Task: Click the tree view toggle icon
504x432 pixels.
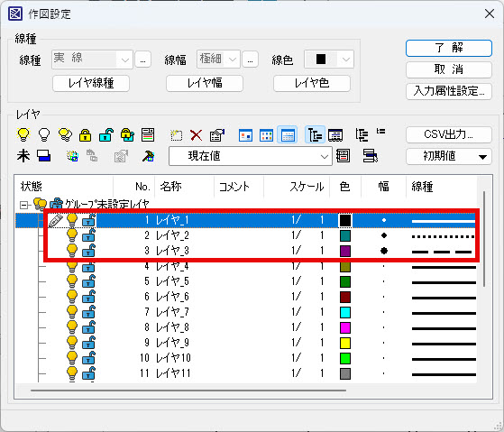Action: click(315, 134)
